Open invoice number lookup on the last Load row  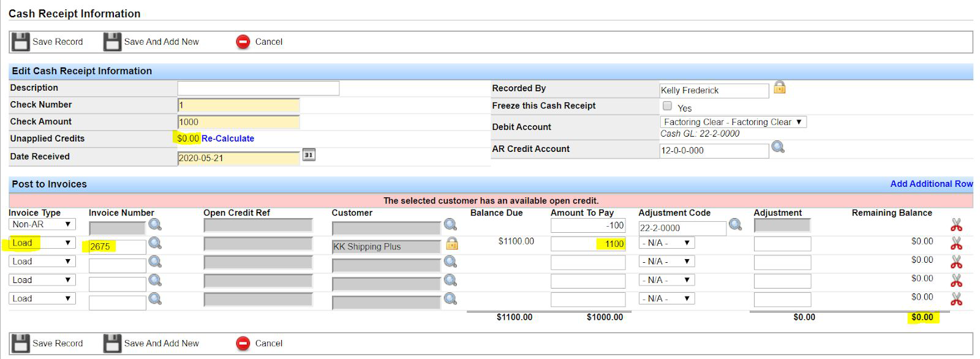[155, 299]
